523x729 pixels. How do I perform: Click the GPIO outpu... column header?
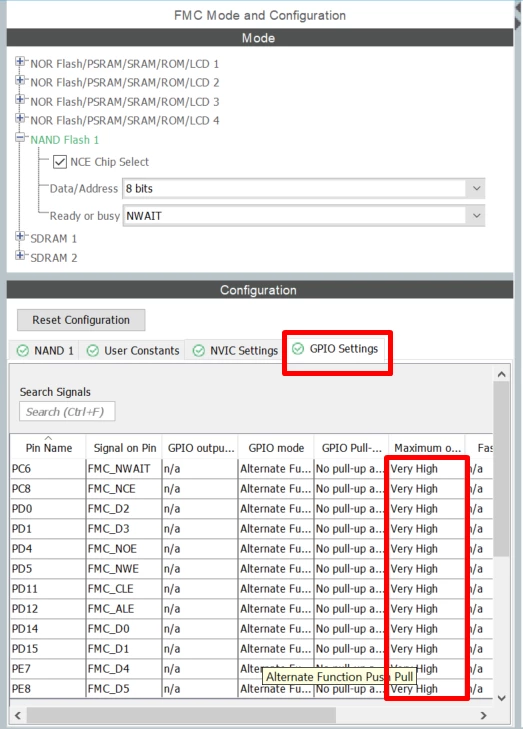tap(200, 448)
